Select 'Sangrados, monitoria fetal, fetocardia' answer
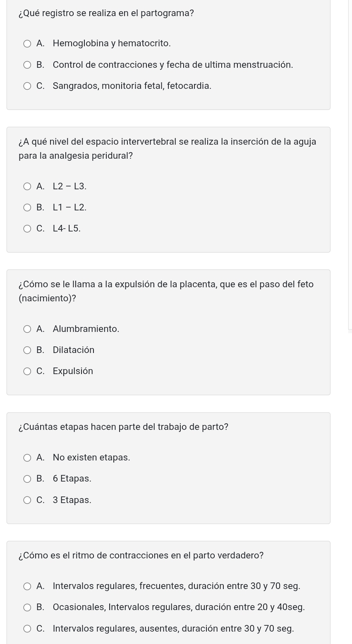352x644 pixels. coord(27,86)
